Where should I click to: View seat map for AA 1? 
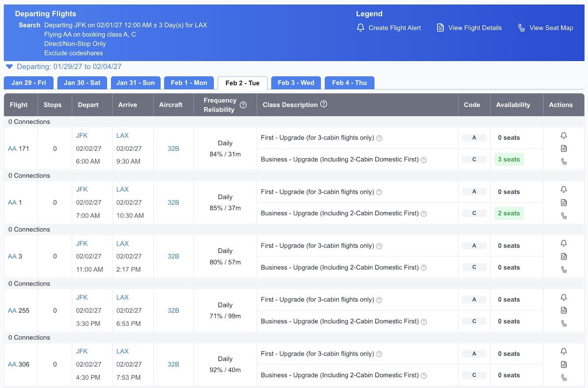click(x=563, y=216)
